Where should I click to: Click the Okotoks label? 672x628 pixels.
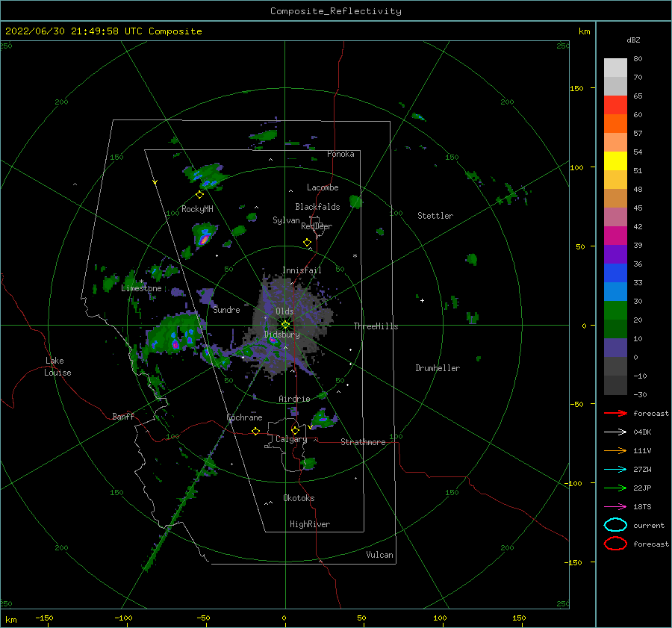pos(299,498)
